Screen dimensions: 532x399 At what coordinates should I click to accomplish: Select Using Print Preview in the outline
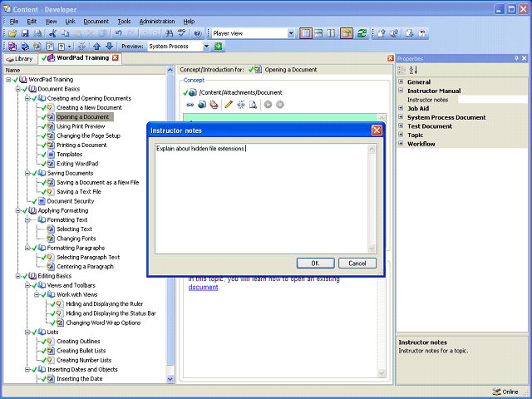tap(81, 126)
